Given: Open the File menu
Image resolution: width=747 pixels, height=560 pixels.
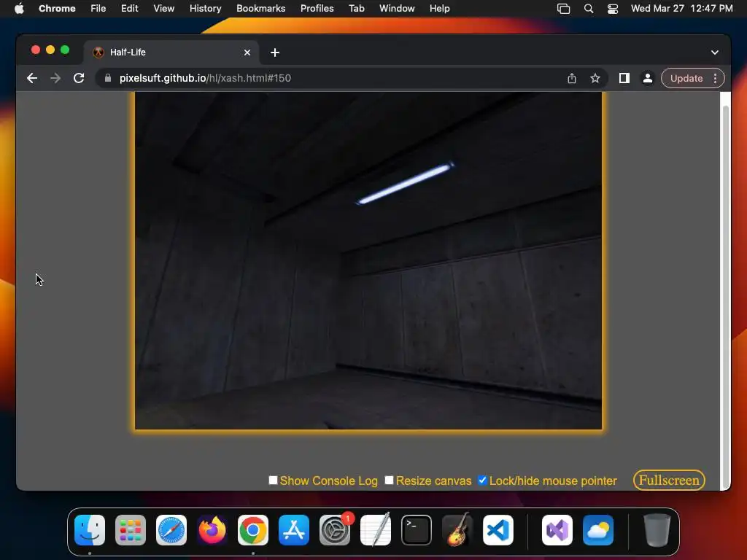Looking at the screenshot, I should coord(98,8).
